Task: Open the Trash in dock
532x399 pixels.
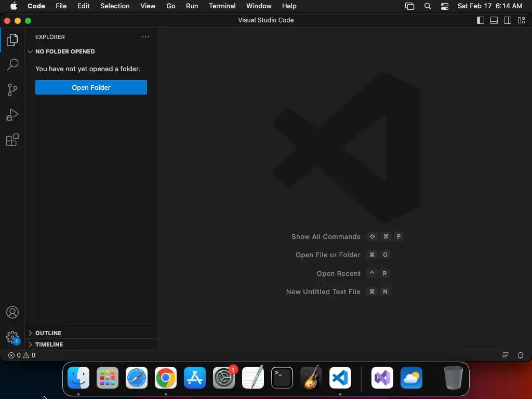Action: pyautogui.click(x=453, y=378)
